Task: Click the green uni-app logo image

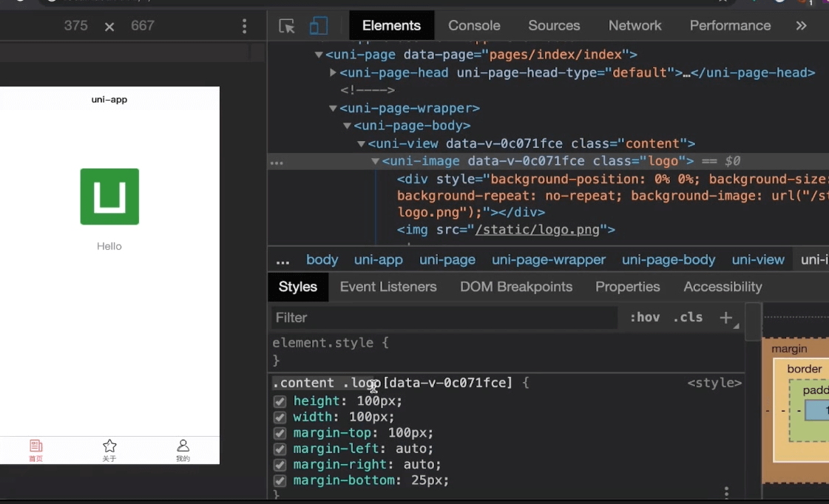Action: [x=109, y=197]
